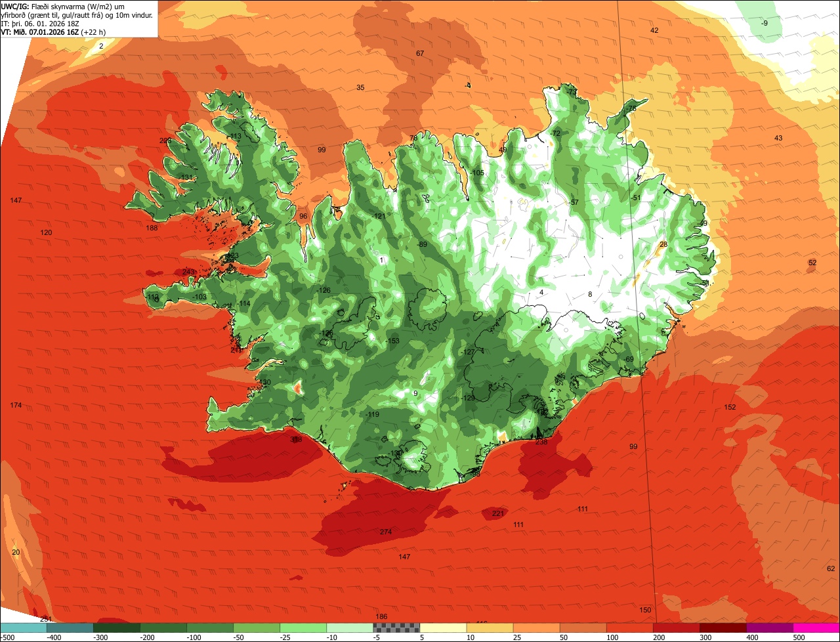This screenshot has width=840, height=642.
Task: Click the flux value '-121' in northwest Iceland
Action: click(x=378, y=216)
